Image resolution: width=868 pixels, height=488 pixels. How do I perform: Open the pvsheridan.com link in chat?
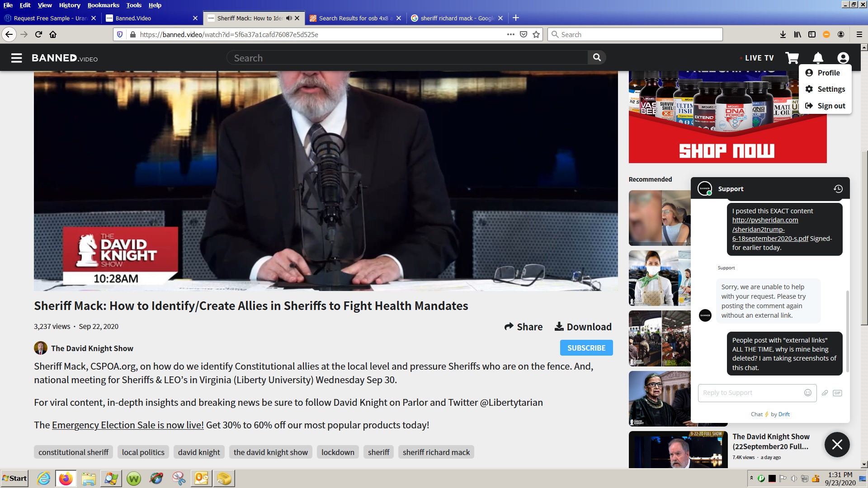[x=770, y=229]
